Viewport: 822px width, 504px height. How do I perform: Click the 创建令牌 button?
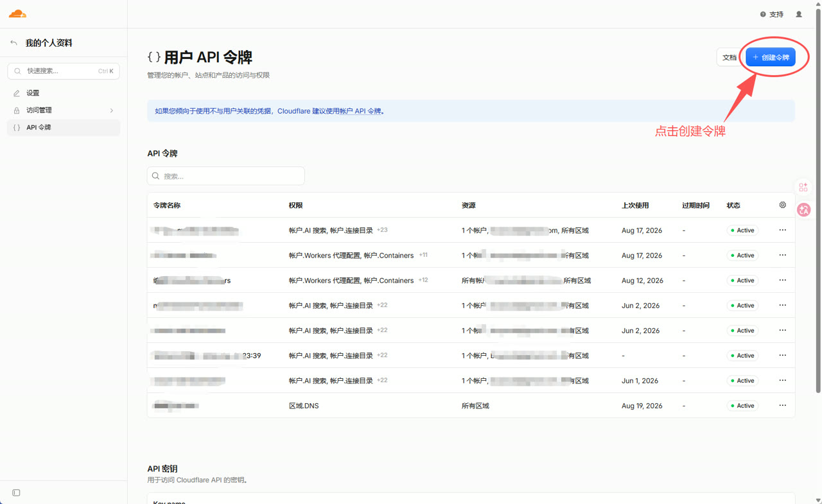(771, 57)
